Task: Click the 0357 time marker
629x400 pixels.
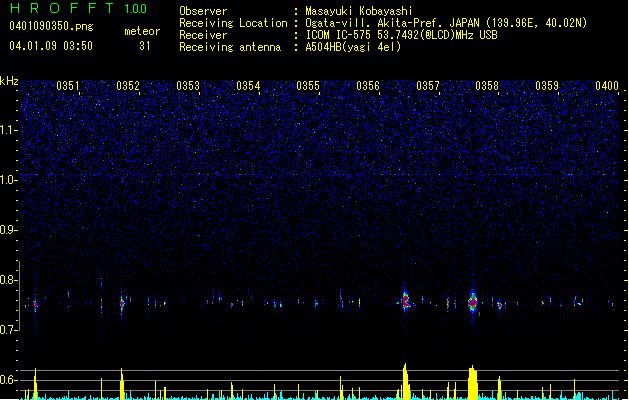Action: pyautogui.click(x=428, y=86)
